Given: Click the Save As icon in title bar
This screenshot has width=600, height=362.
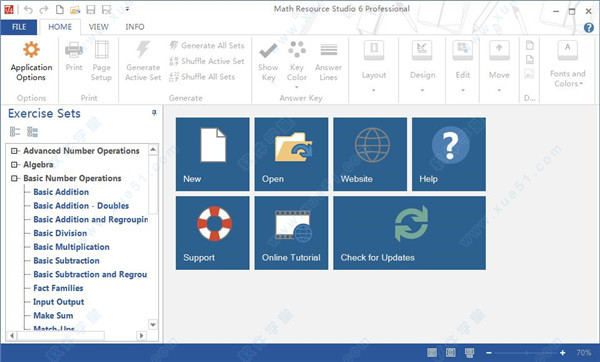Looking at the screenshot, I should click(x=106, y=10).
